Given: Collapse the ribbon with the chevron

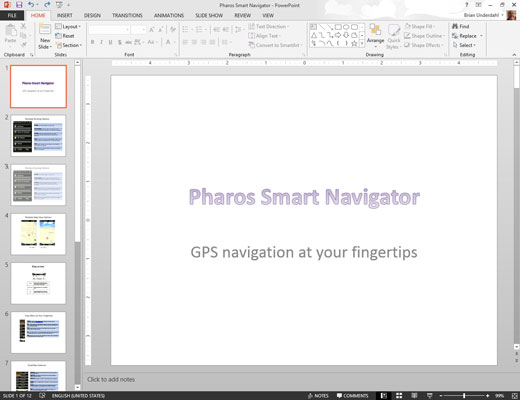Looking at the screenshot, I should click(514, 55).
